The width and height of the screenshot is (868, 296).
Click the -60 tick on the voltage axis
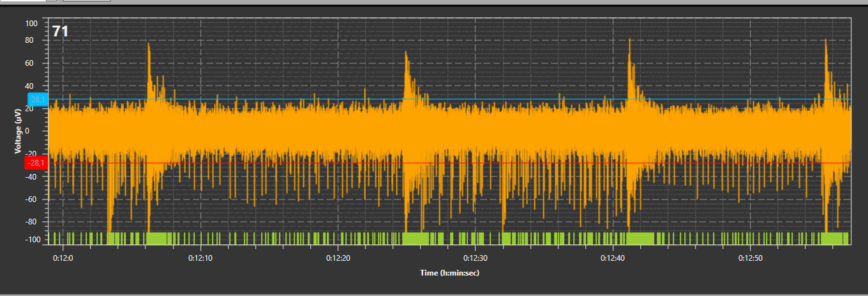click(x=32, y=199)
